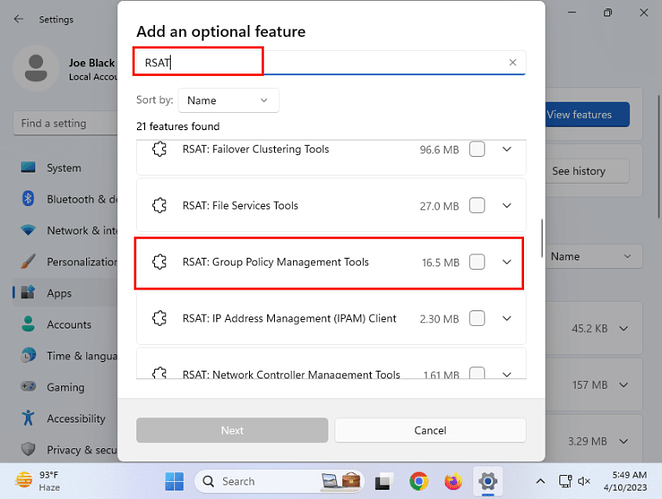Screen dimensions: 662x499
Task: Click the Settings gear taskbar icon
Action: click(488, 481)
